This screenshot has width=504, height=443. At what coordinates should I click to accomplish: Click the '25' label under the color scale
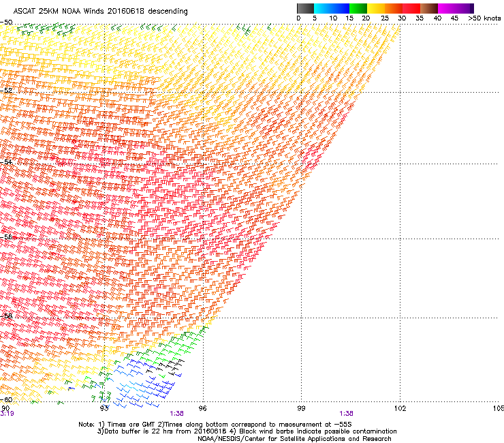tap(385, 18)
